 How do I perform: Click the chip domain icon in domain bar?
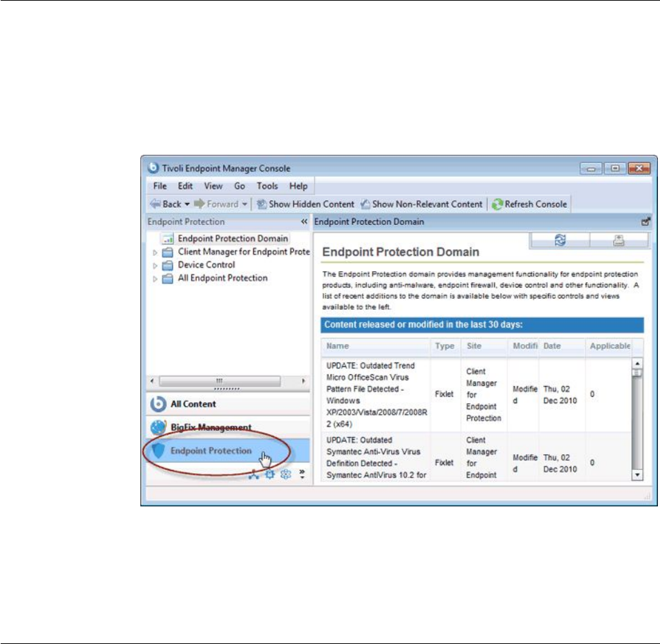[270, 474]
